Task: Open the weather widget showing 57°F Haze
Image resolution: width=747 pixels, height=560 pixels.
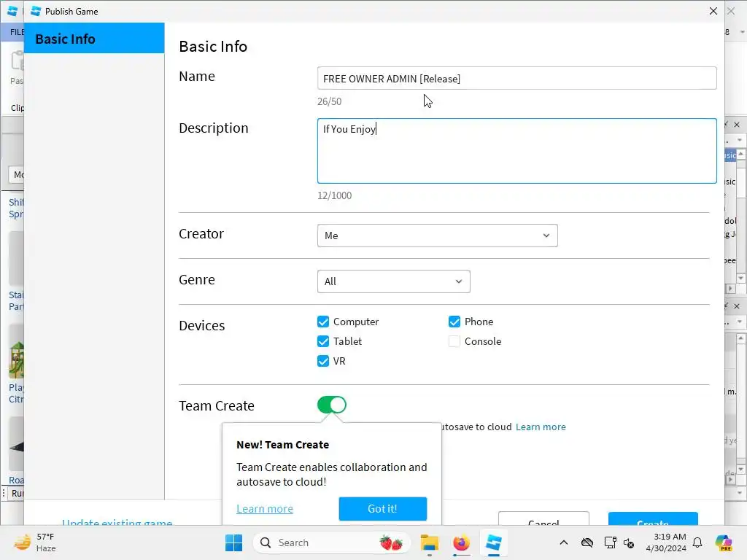Action: point(34,542)
